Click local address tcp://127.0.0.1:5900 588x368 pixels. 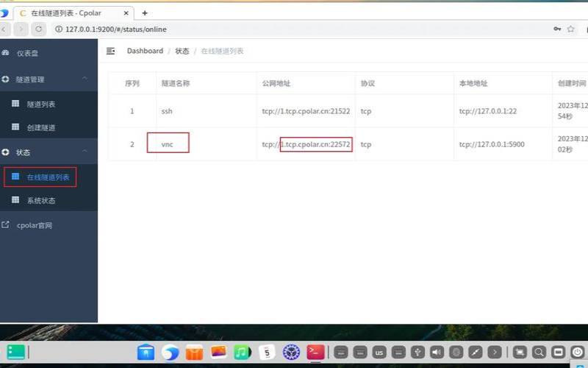pos(492,144)
